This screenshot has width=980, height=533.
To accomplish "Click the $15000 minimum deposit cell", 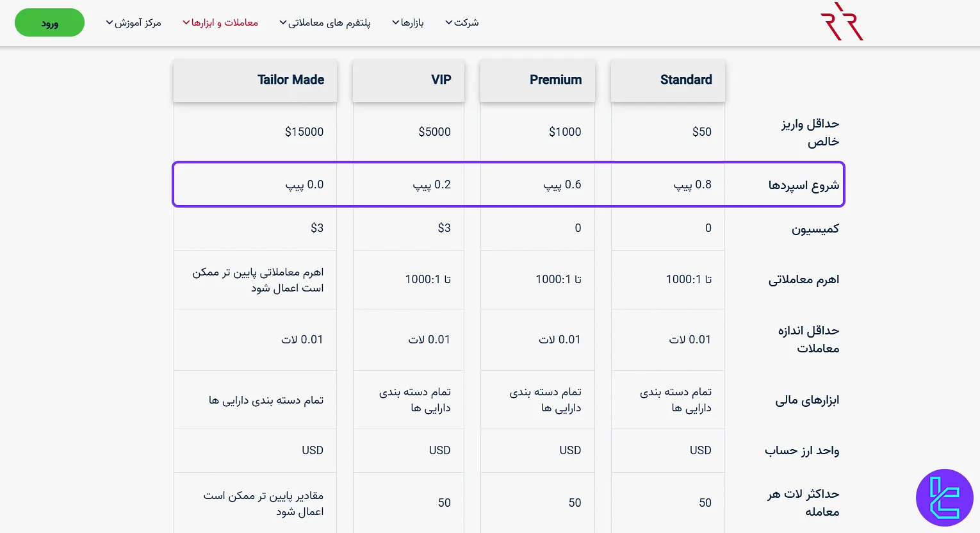I will point(305,132).
